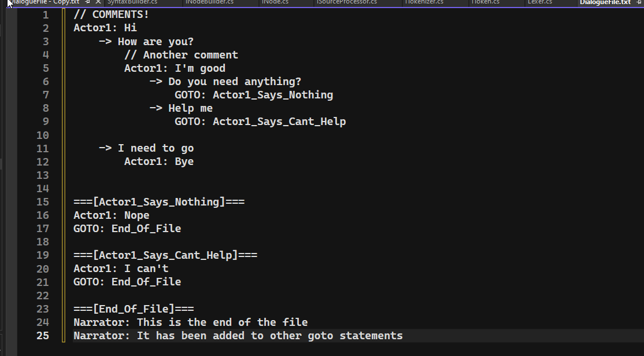644x356 pixels.
Task: Activate the DialogueFile.txt tab
Action: click(x=605, y=2)
